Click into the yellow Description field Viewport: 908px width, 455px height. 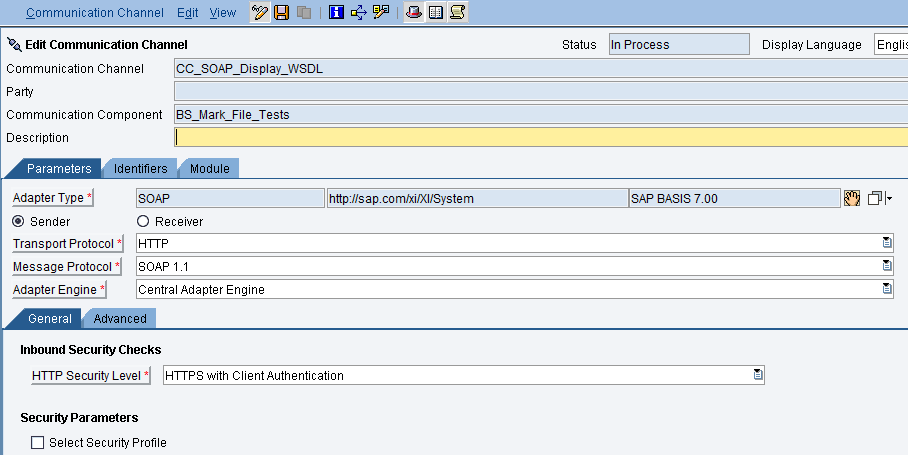[x=541, y=137]
